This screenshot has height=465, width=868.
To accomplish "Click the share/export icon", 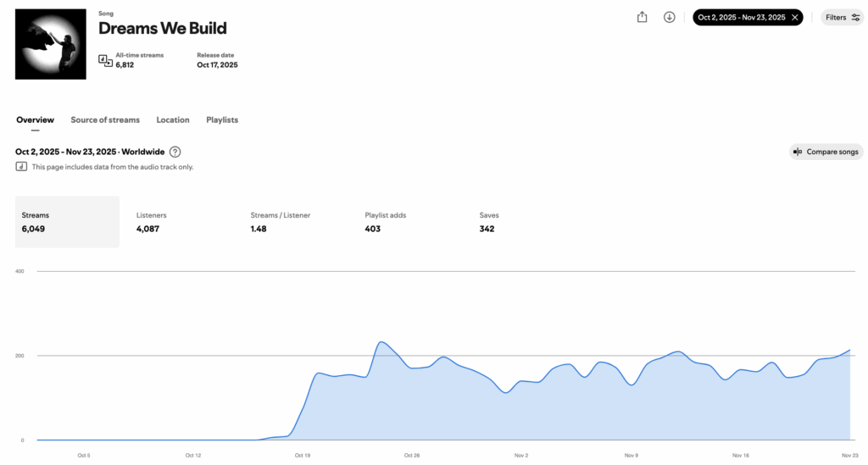I will point(642,17).
